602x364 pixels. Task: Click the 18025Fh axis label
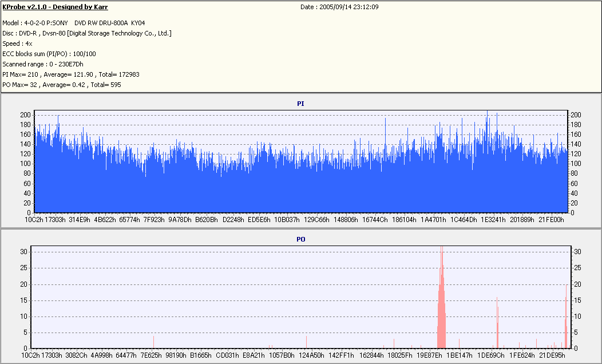coord(399,355)
